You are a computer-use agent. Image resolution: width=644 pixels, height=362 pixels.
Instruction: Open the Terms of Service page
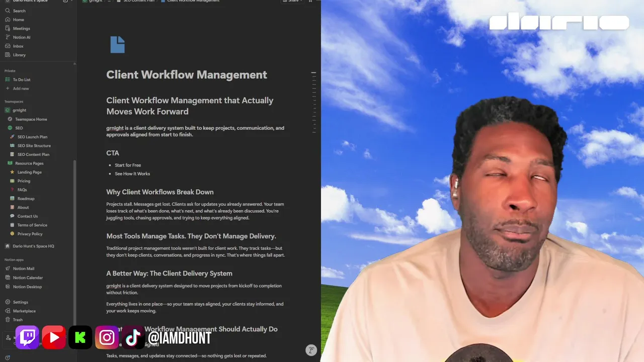32,225
